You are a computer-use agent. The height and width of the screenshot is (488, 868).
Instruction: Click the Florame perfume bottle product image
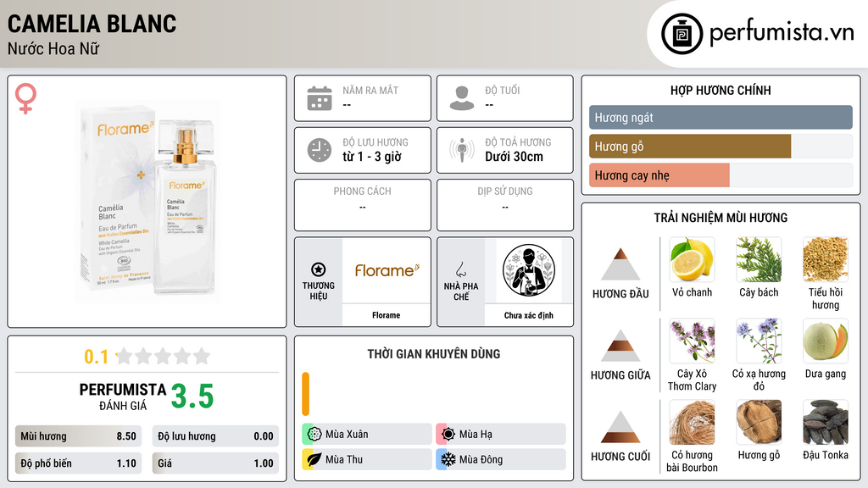tap(147, 202)
